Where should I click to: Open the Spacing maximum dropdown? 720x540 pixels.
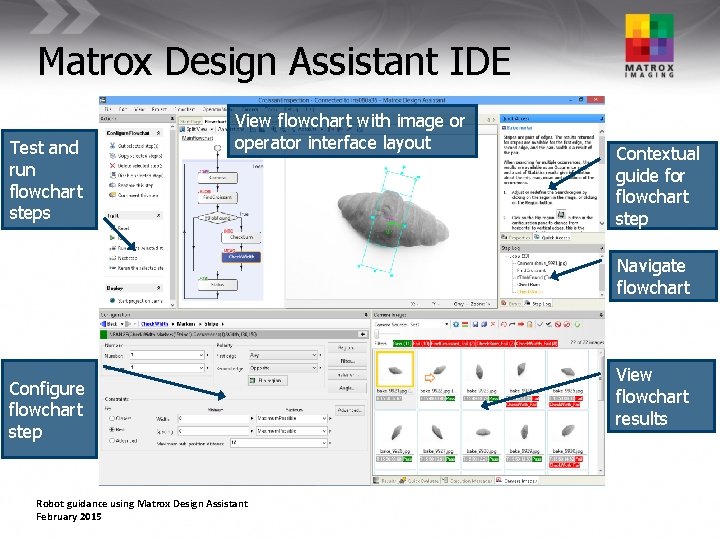click(x=324, y=431)
